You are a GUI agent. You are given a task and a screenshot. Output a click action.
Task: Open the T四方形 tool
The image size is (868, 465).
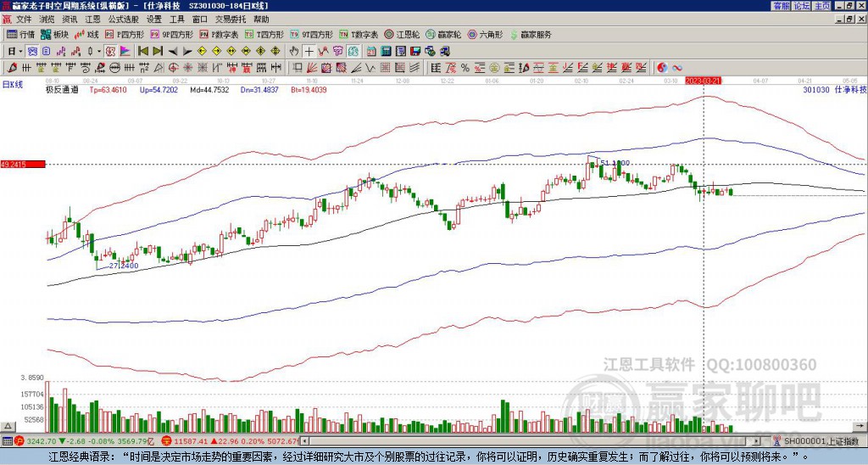point(264,34)
